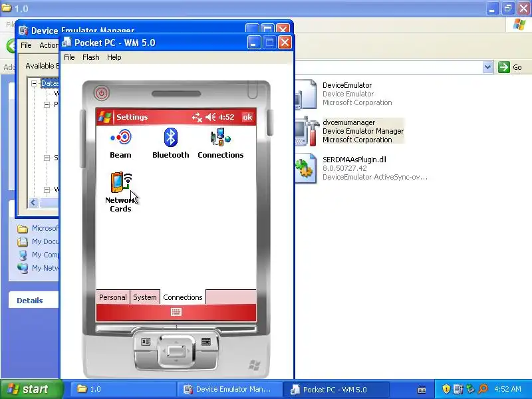
Task: Open the Bluetooth settings icon
Action: coord(170,144)
